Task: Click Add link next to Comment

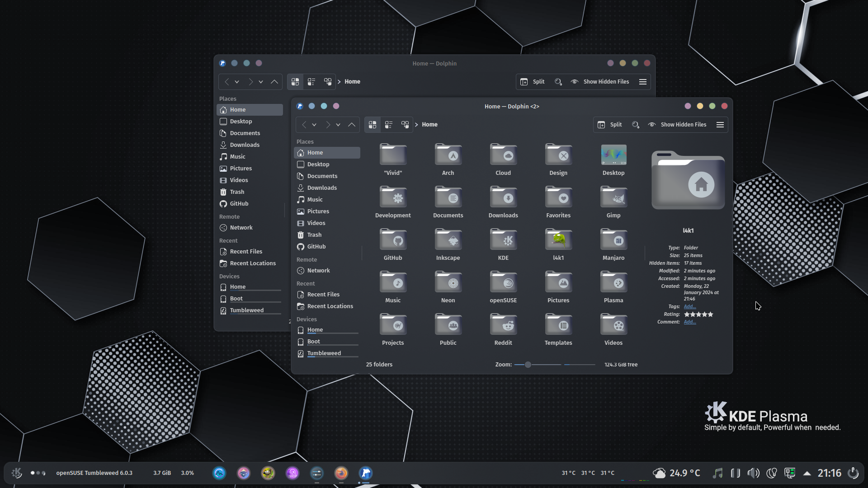Action: [x=690, y=322]
